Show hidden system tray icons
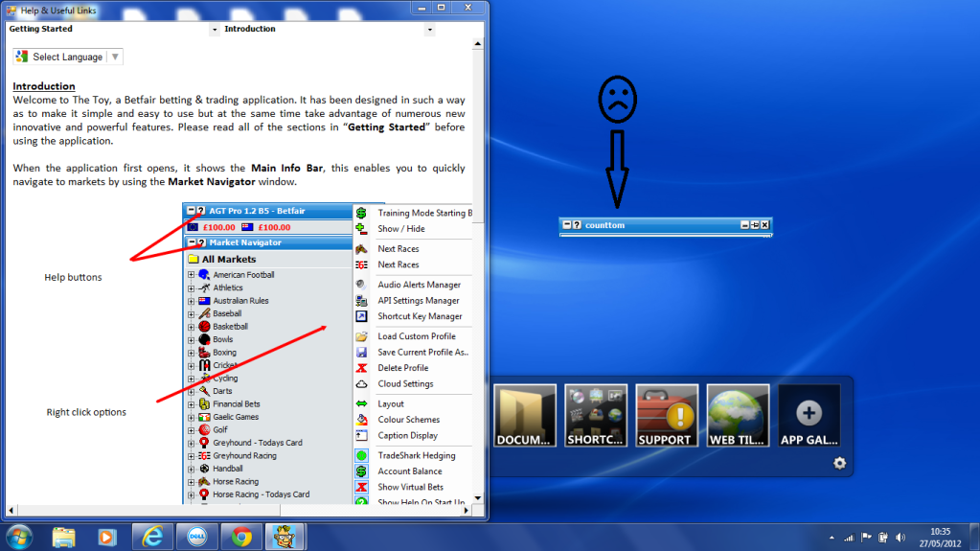 pyautogui.click(x=832, y=538)
